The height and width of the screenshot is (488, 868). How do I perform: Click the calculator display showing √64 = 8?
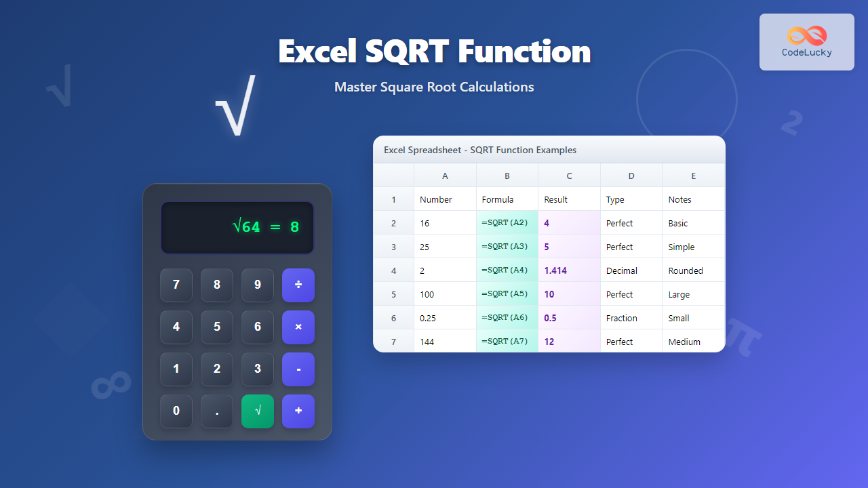tap(237, 227)
